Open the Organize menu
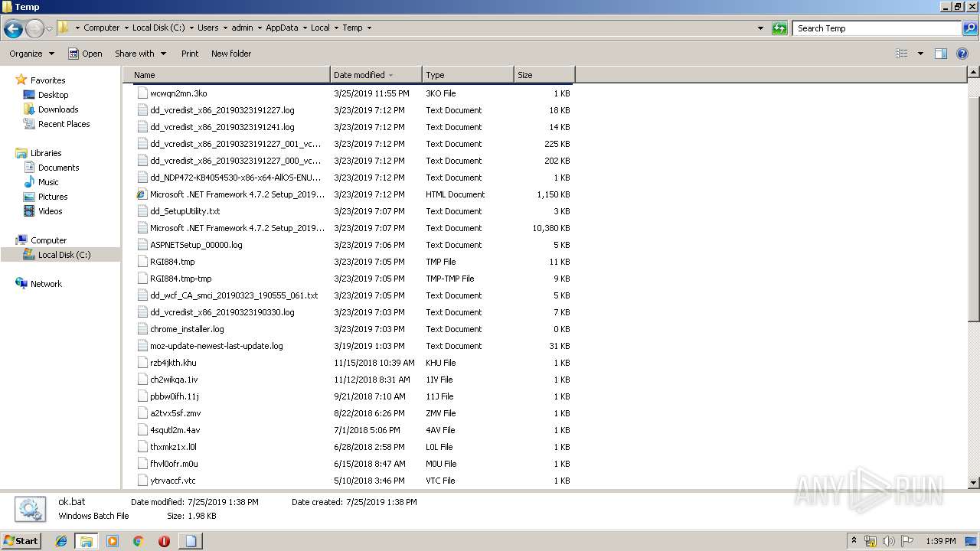980x551 pixels. [x=31, y=54]
